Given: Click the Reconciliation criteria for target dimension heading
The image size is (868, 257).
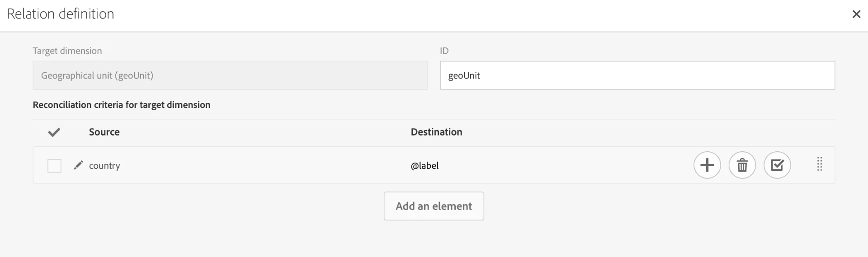Looking at the screenshot, I should coord(121,105).
